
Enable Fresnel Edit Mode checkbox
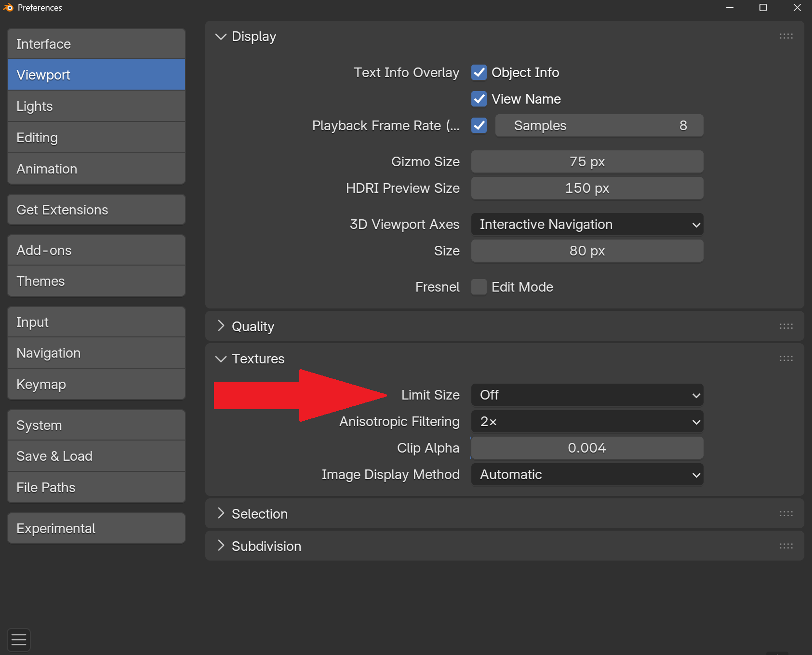(479, 287)
